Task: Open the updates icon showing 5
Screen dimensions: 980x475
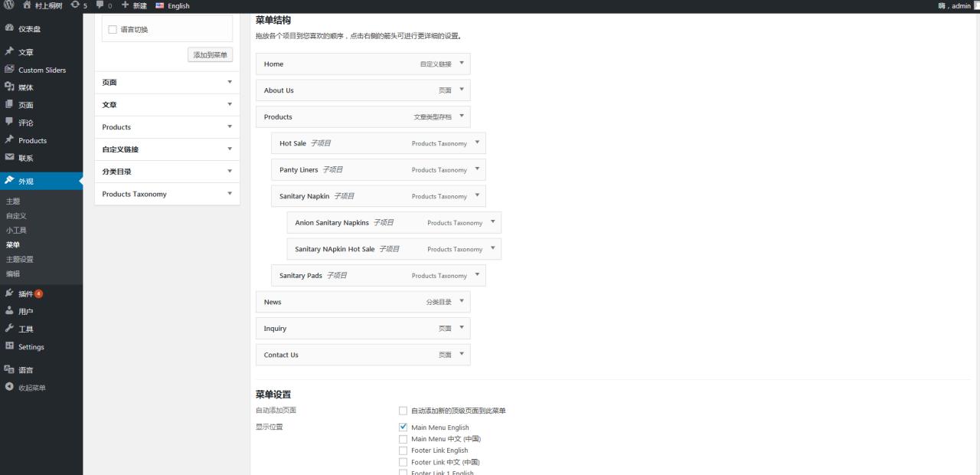Action: point(74,5)
